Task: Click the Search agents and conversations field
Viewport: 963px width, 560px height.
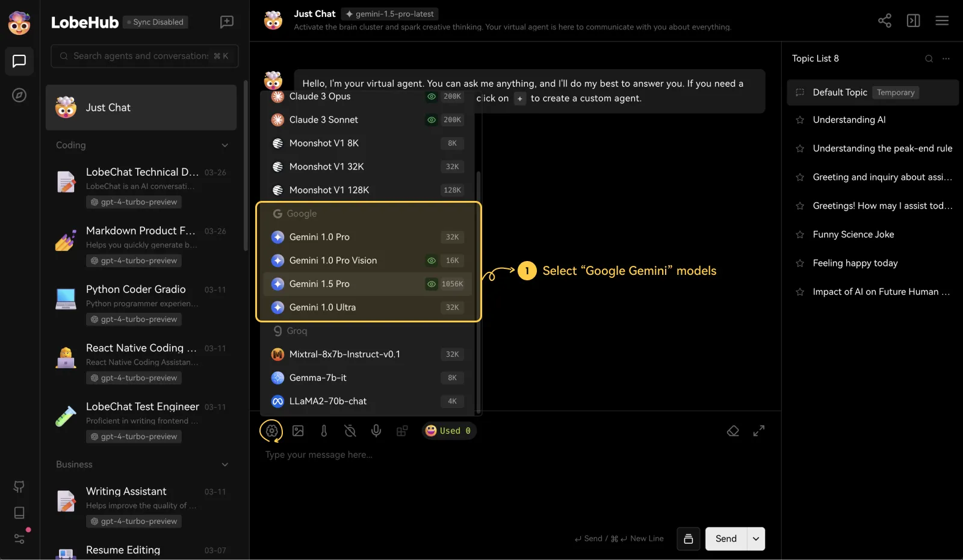Action: (144, 56)
